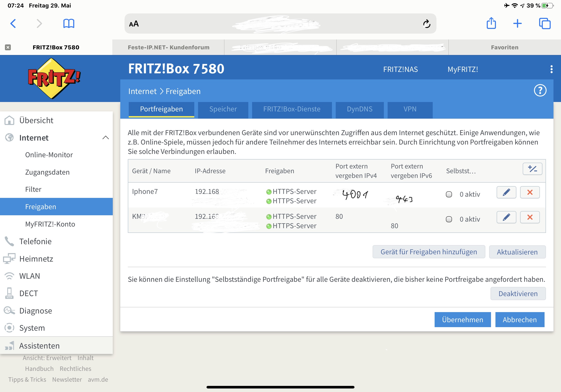Viewport: 561px width, 392px height.
Task: Reload the page in Safari
Action: pos(426,24)
